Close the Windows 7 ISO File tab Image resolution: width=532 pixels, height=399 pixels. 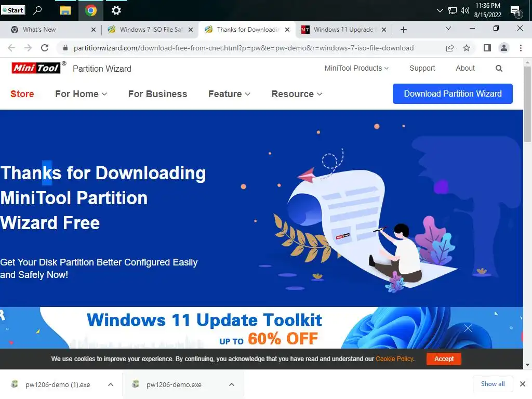(x=191, y=30)
